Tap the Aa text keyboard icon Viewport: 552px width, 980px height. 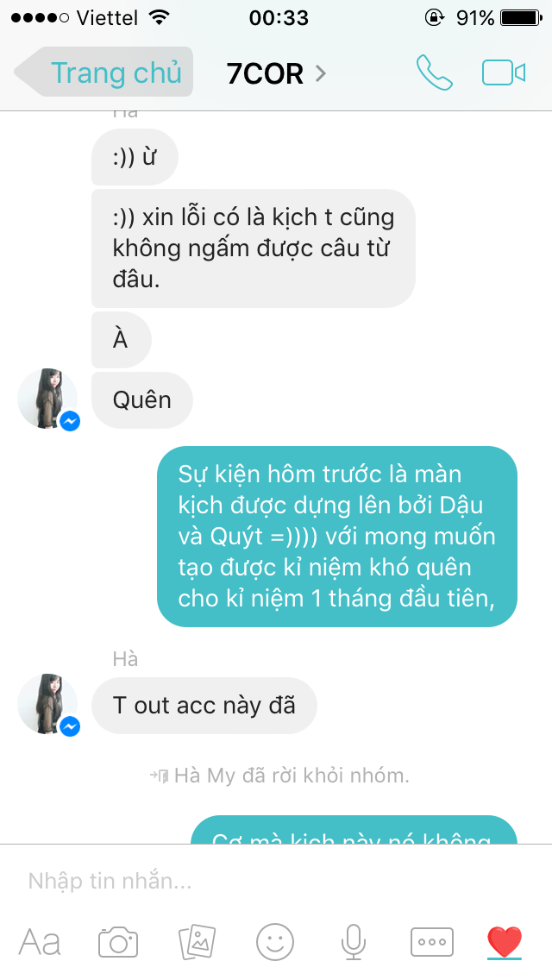40,941
